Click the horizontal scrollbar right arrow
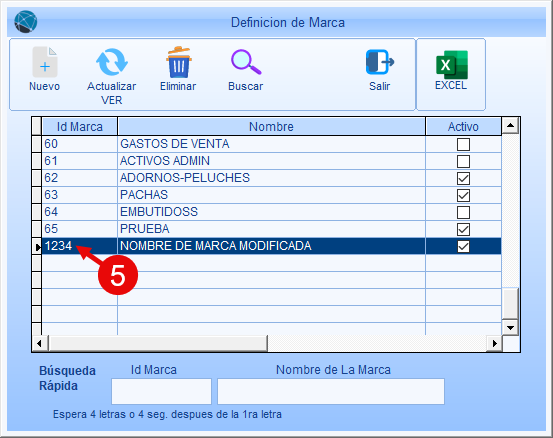The height and width of the screenshot is (438, 553). pyautogui.click(x=494, y=343)
